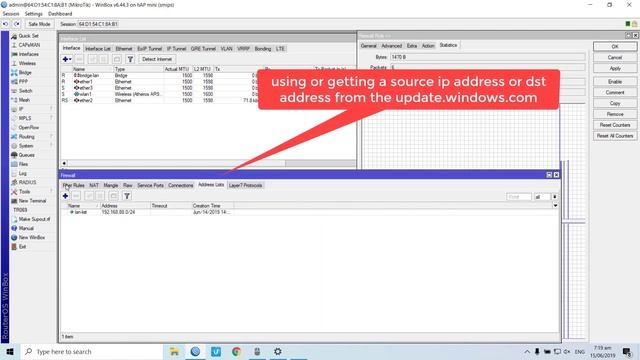Expand the IP submenu in the sidebar
The width and height of the screenshot is (640, 360).
(x=51, y=109)
